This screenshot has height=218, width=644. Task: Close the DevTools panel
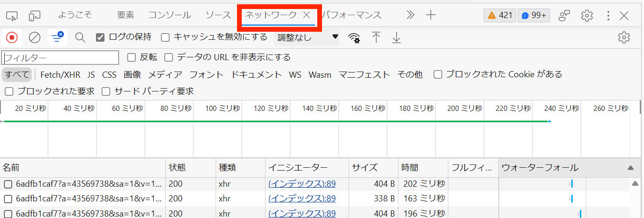[x=624, y=16]
